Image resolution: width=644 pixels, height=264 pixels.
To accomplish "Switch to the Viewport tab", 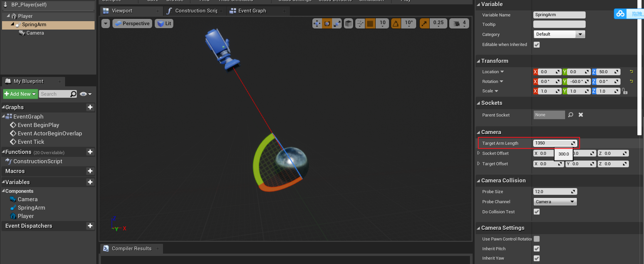I will pos(131,11).
